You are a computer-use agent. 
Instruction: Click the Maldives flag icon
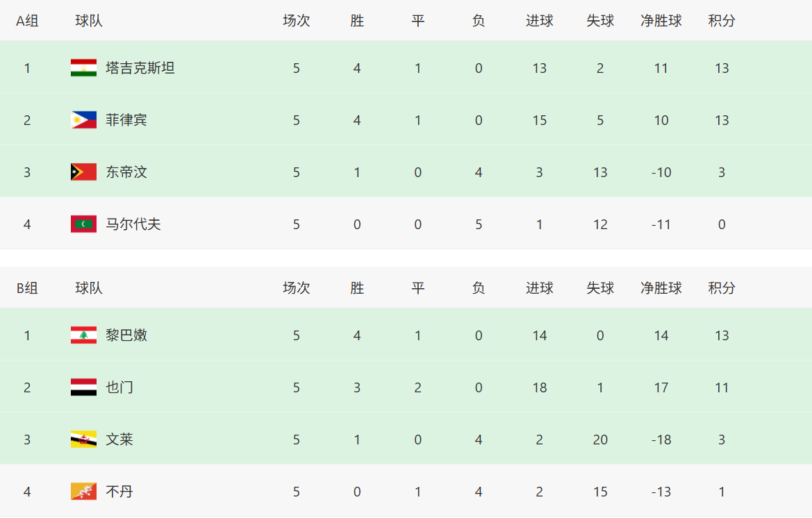pyautogui.click(x=83, y=224)
